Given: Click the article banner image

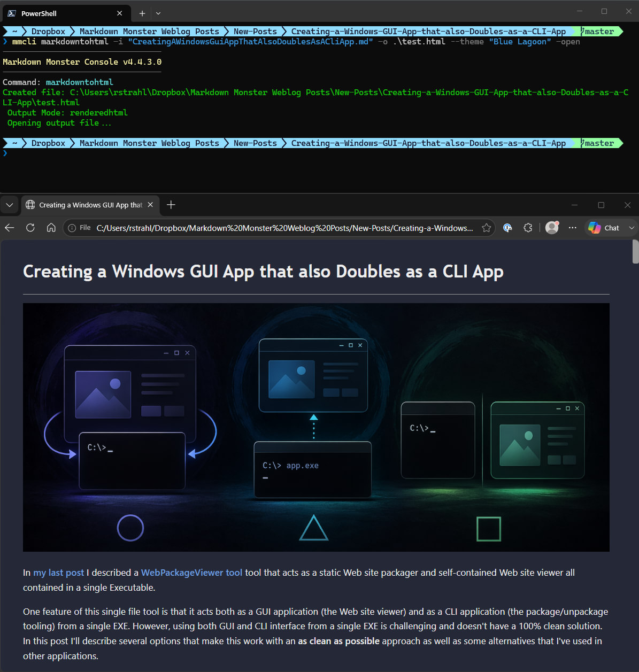Looking at the screenshot, I should 316,427.
